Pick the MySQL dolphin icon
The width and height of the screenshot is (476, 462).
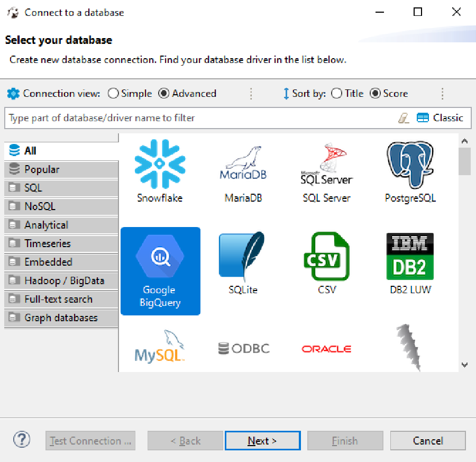tap(159, 347)
